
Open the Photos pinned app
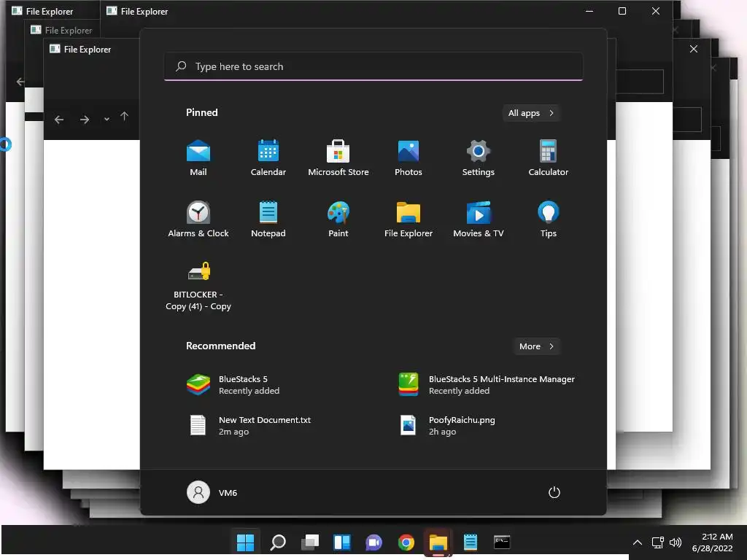click(409, 158)
